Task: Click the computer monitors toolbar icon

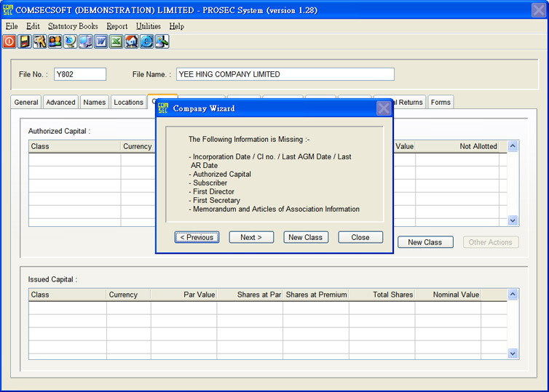Action: [x=85, y=41]
